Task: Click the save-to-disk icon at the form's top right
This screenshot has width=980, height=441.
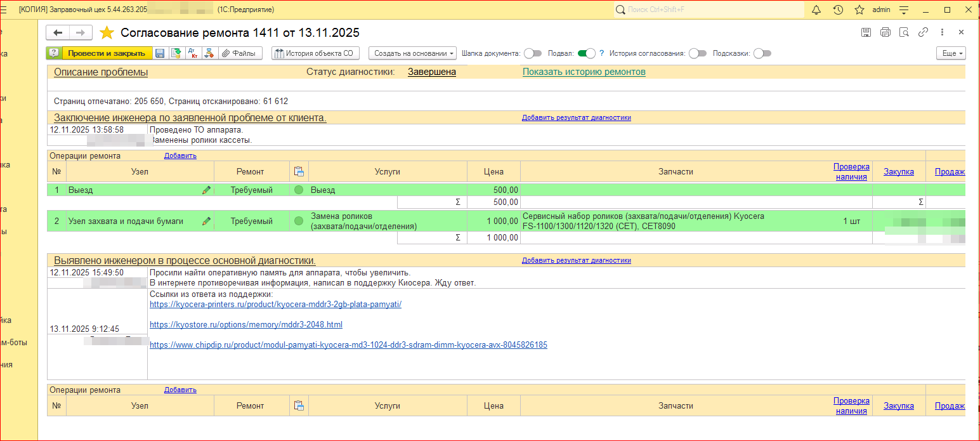Action: pyautogui.click(x=866, y=32)
